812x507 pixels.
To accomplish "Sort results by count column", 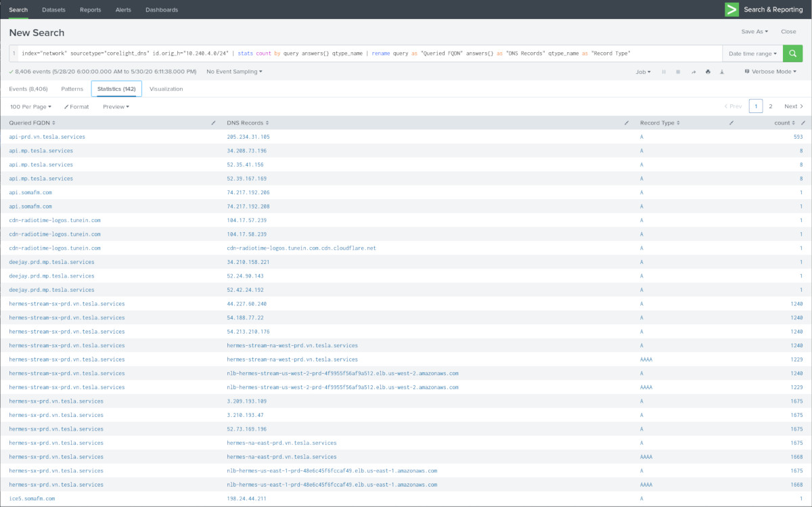I will tap(785, 123).
